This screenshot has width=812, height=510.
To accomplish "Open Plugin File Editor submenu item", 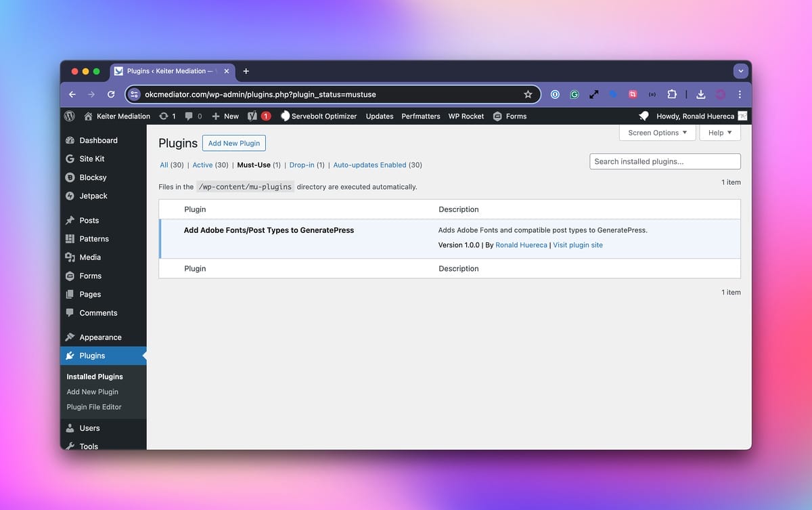I will coord(94,407).
